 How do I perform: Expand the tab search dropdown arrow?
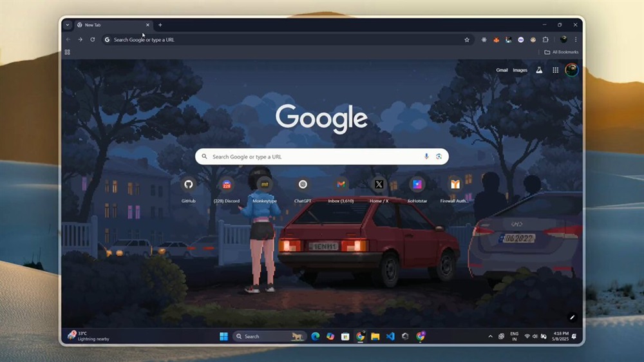coord(68,25)
